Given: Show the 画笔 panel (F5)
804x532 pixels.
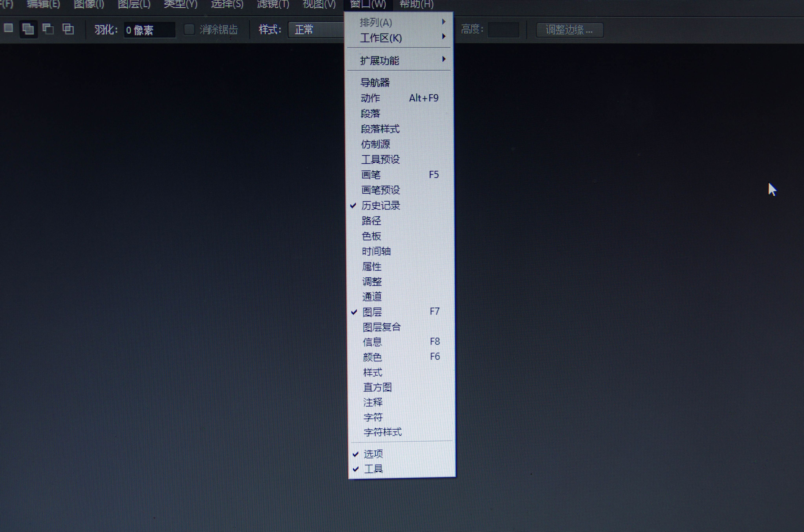Looking at the screenshot, I should (400, 175).
